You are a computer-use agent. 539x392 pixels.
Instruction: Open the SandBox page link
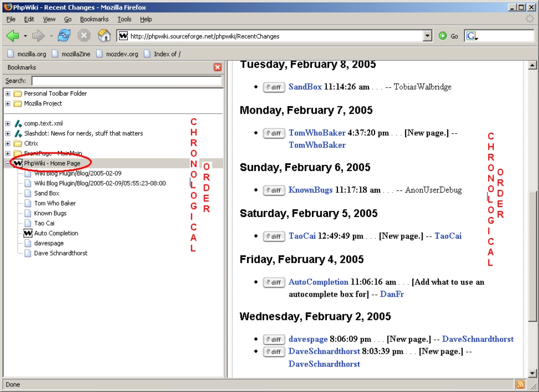click(305, 87)
